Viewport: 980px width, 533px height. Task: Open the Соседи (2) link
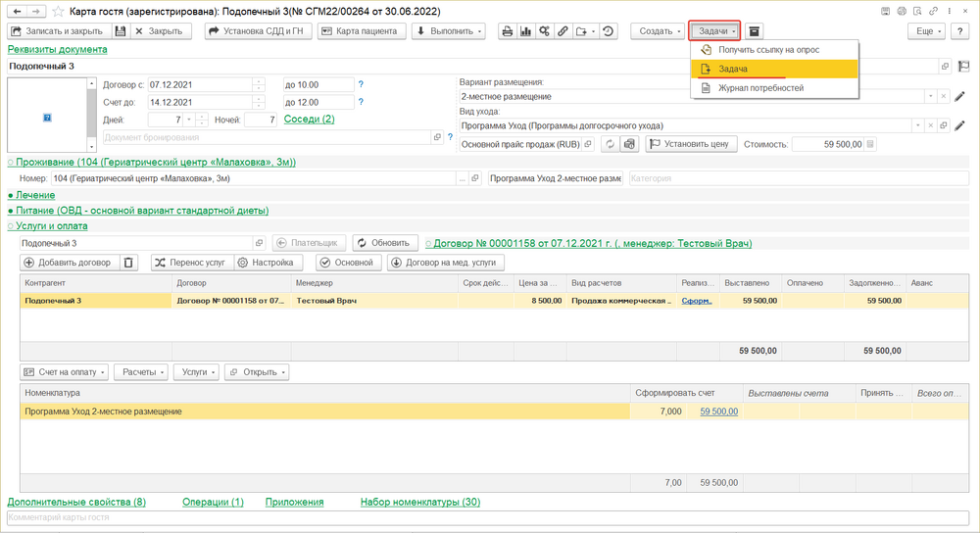click(x=309, y=120)
